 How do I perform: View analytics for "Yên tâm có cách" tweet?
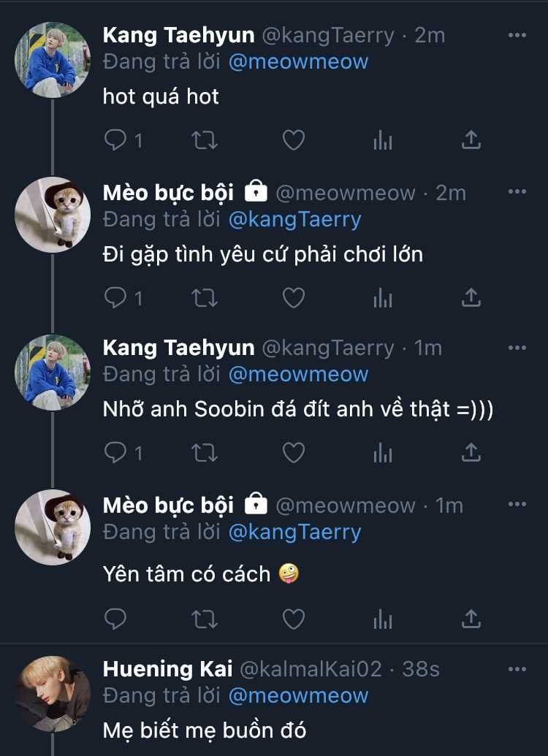coord(383,619)
